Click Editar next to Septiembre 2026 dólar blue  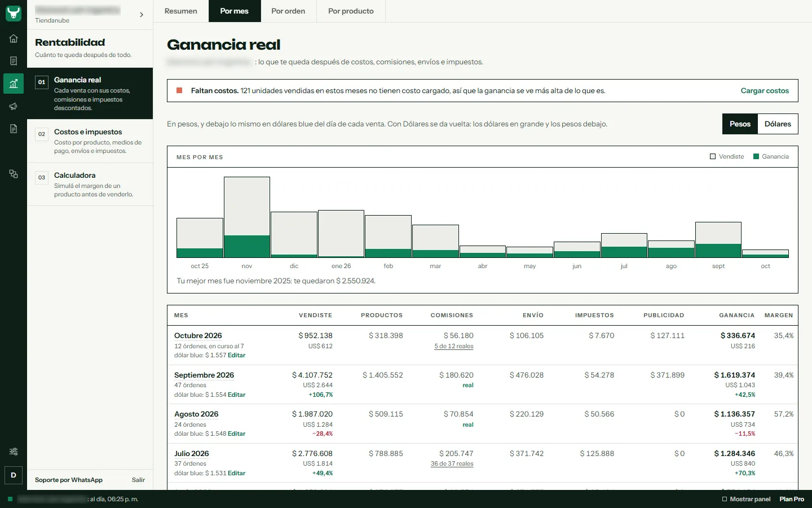coord(236,395)
